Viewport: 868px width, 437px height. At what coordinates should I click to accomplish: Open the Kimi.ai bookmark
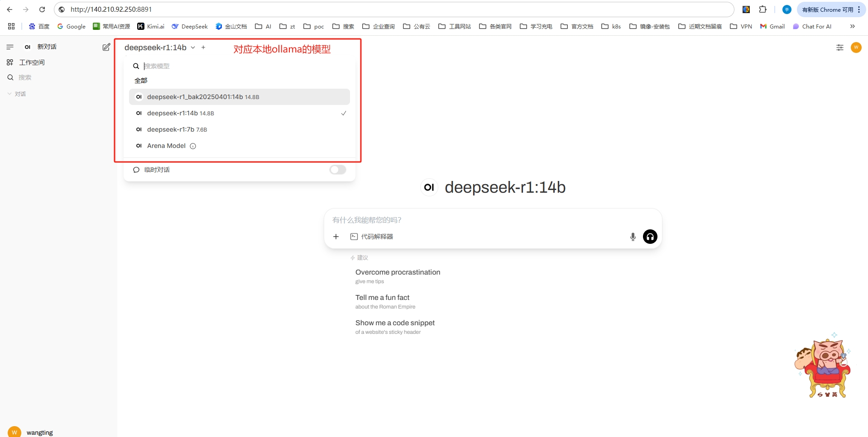click(x=151, y=26)
